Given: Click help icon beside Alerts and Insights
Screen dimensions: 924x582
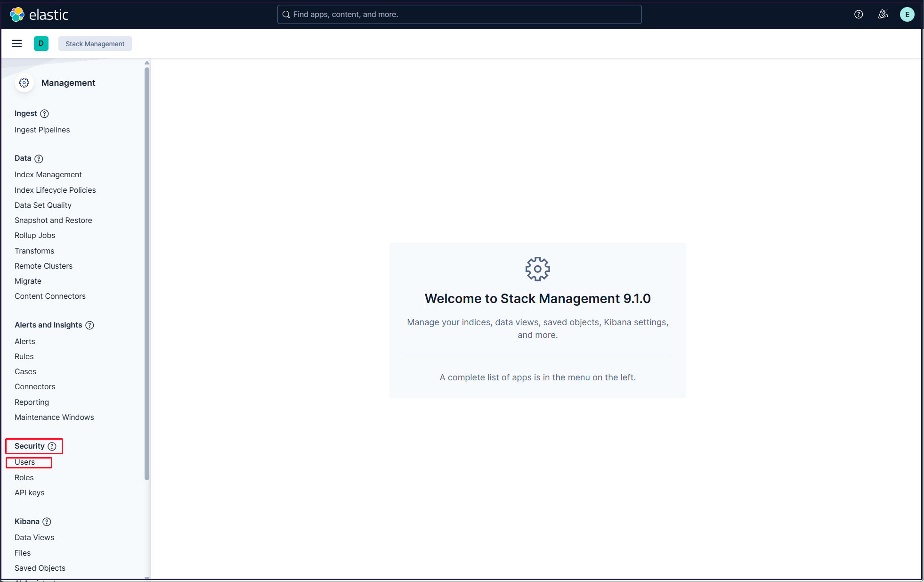Looking at the screenshot, I should pos(89,325).
